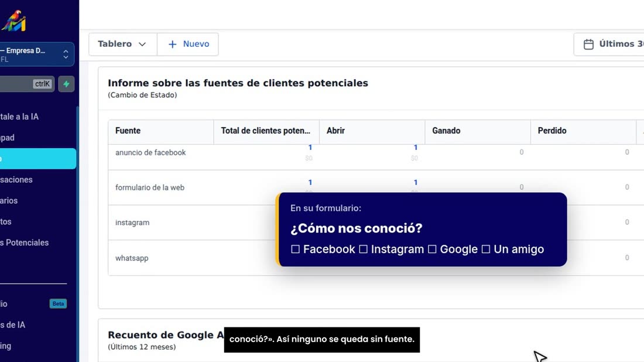Select the highlighted cyan sidebar item
This screenshot has width=644, height=362.
point(38,159)
